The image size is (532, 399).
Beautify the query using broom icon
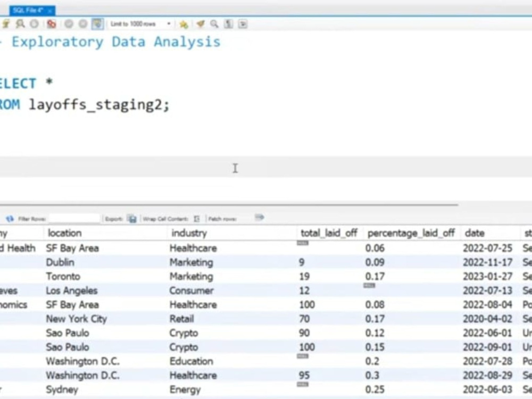pos(200,24)
